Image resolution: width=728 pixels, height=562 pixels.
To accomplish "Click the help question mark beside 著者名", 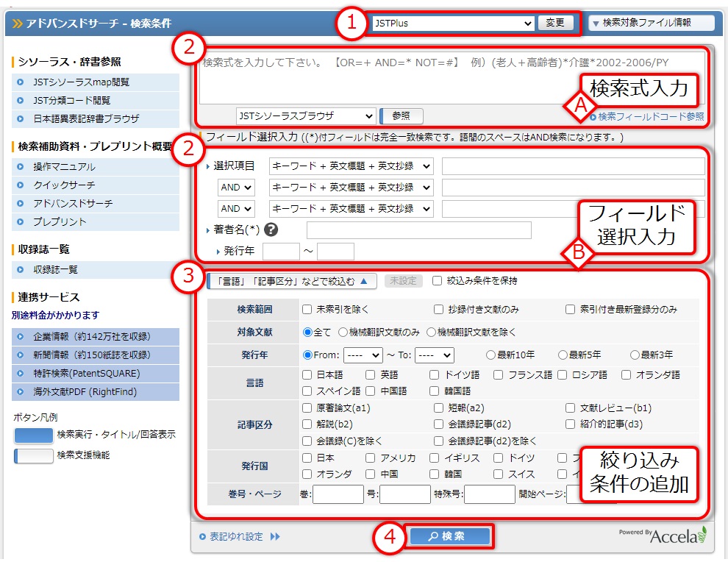I will (271, 231).
